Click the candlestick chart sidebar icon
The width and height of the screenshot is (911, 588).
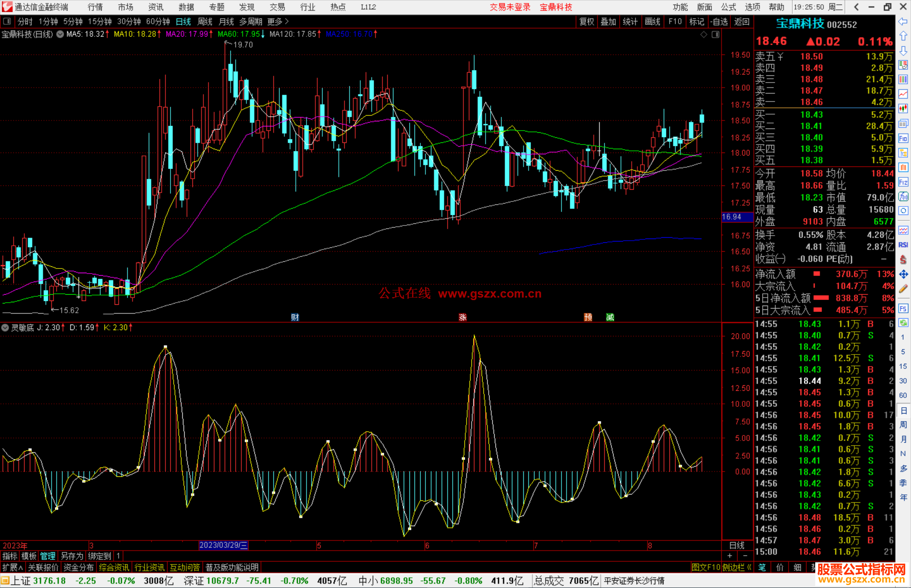point(903,109)
